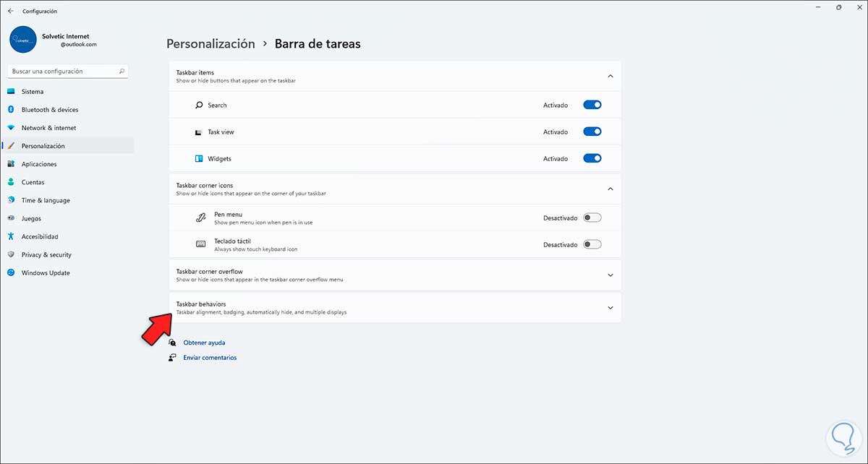Click the Buscar una configuración search field
Screen dimensions: 868x464
pos(61,72)
